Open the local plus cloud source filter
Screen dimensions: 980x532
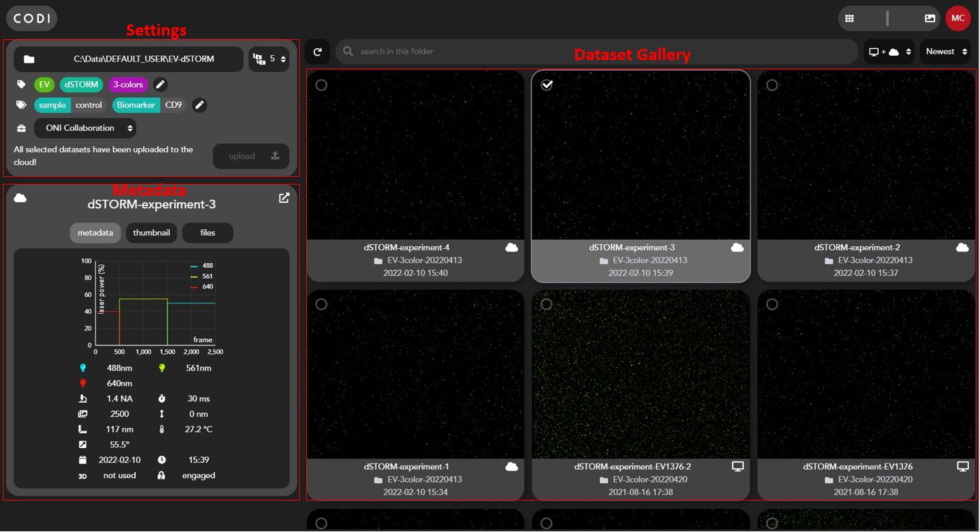click(x=889, y=52)
